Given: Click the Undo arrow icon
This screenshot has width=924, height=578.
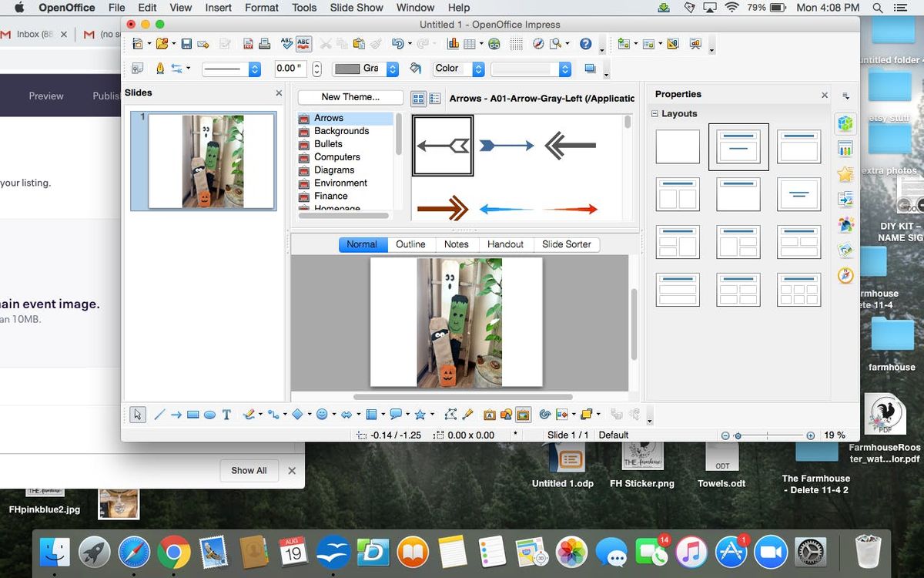Looking at the screenshot, I should 397,44.
